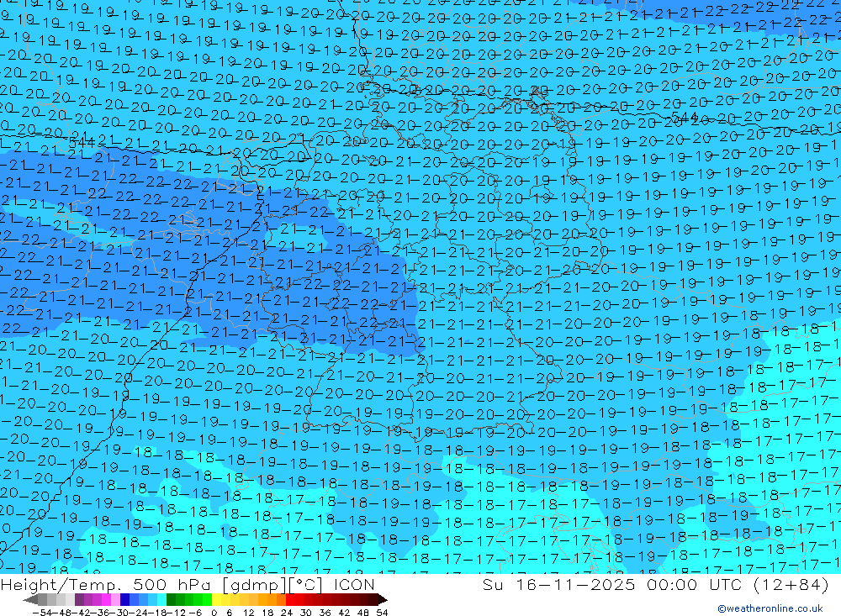Click the 'ICON' model name label

(354, 584)
